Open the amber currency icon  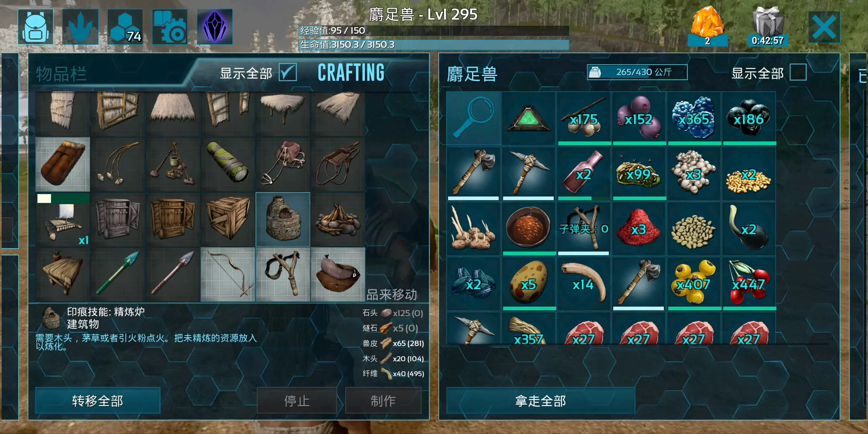click(708, 26)
